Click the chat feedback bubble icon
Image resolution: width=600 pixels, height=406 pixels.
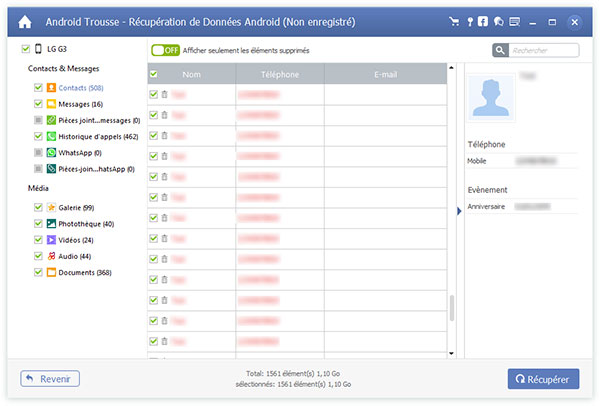pos(498,20)
